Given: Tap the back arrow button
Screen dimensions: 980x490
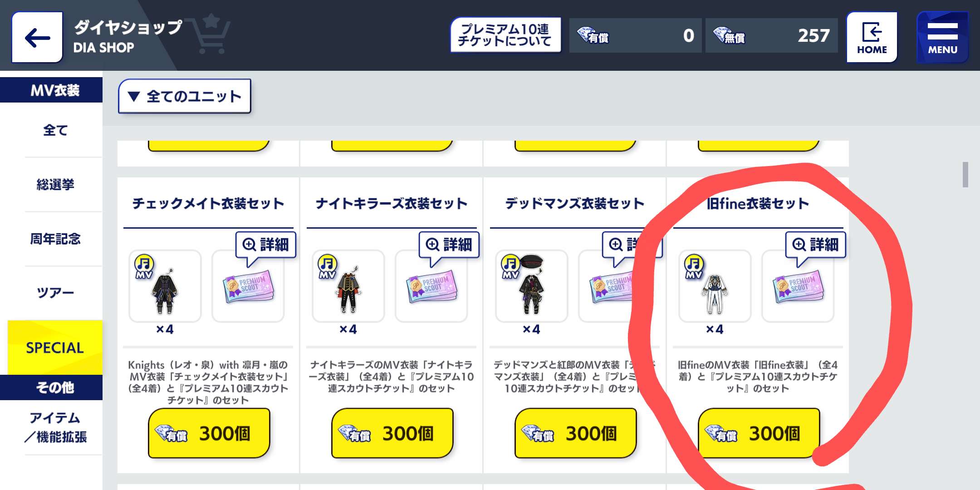Looking at the screenshot, I should [37, 38].
